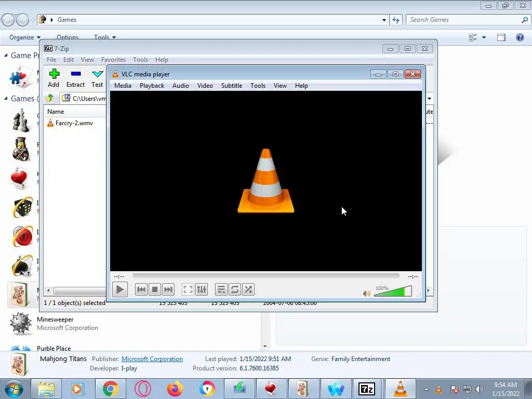532x399 pixels.
Task: Open Windows Start menu
Action: coord(13,389)
